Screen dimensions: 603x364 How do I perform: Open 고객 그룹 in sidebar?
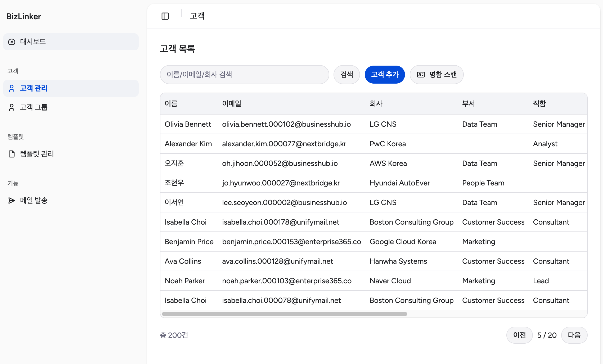point(34,107)
